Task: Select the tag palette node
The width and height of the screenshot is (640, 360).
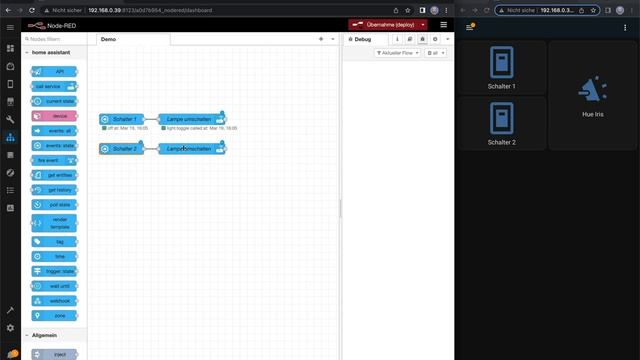Action: pos(54,242)
